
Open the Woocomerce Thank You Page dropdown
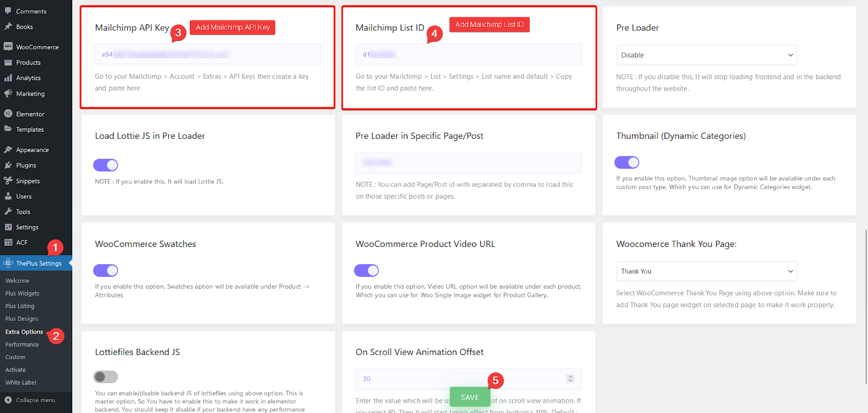(706, 271)
